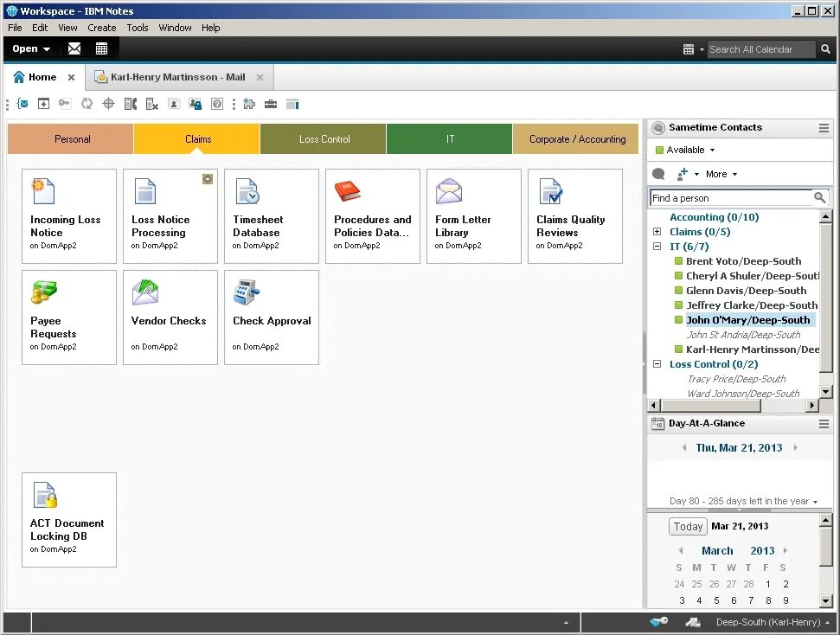Viewport: 840px width, 635px height.
Task: Open the Tools menu
Action: pyautogui.click(x=137, y=27)
